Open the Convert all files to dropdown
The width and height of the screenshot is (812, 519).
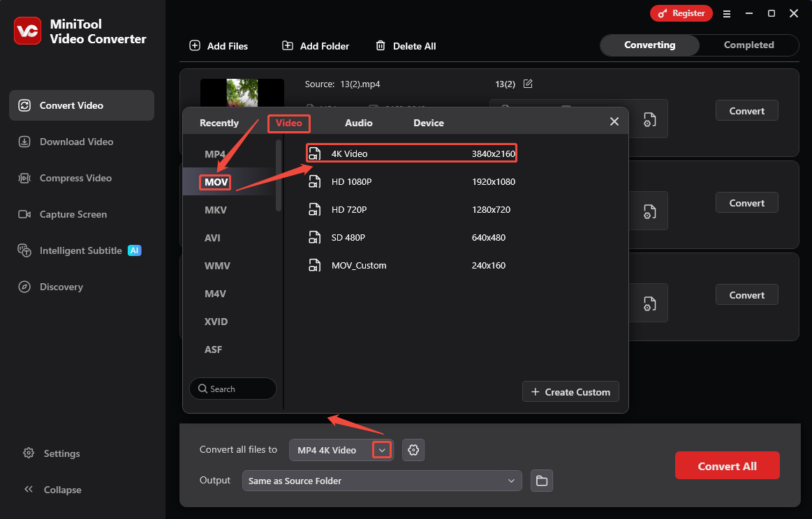[x=381, y=450]
